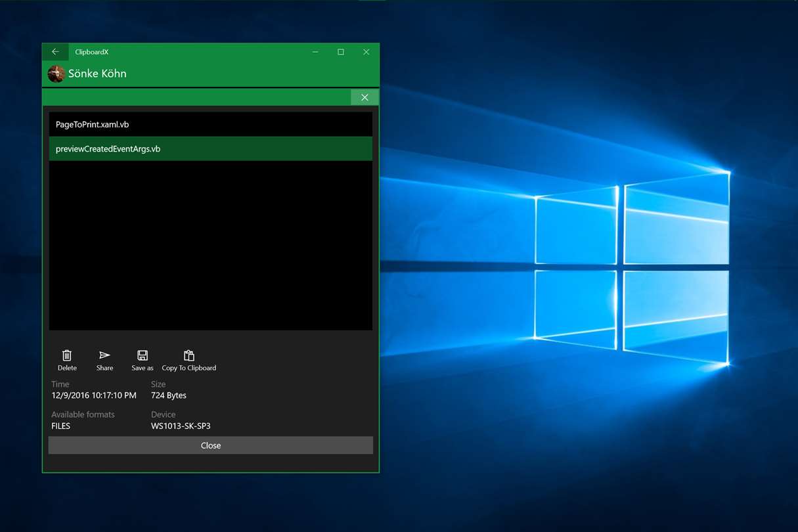Close the ClipboardX window
This screenshot has width=798, height=532.
366,52
